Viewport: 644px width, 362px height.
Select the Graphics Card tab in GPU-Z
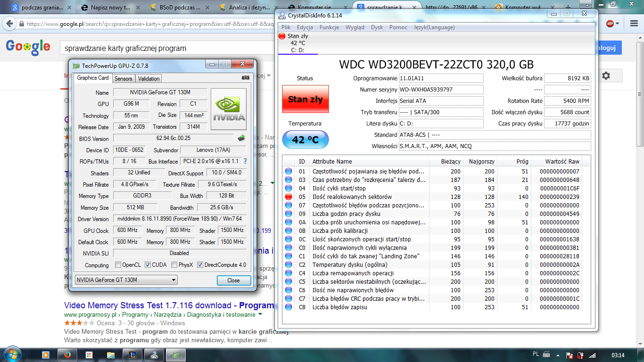[x=93, y=78]
